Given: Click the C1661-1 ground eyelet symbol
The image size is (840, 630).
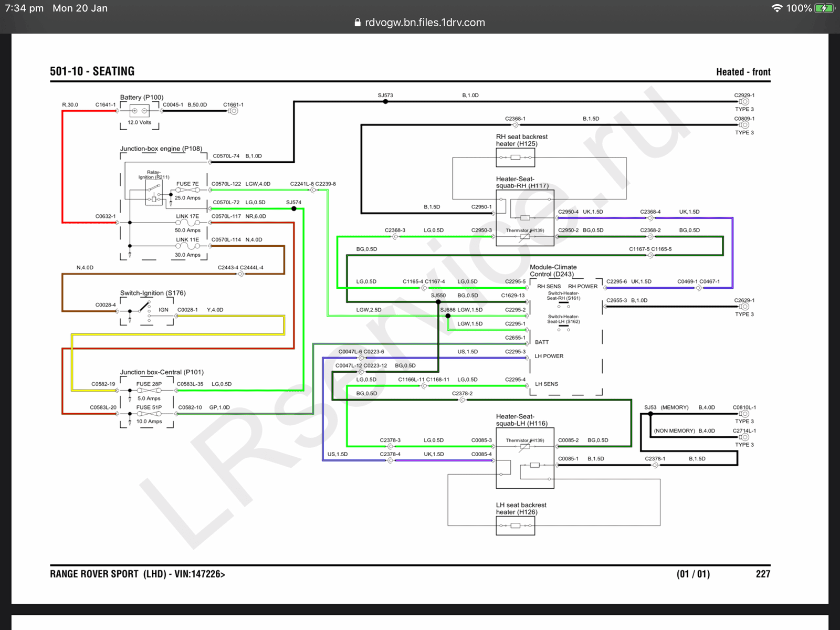Looking at the screenshot, I should (233, 111).
